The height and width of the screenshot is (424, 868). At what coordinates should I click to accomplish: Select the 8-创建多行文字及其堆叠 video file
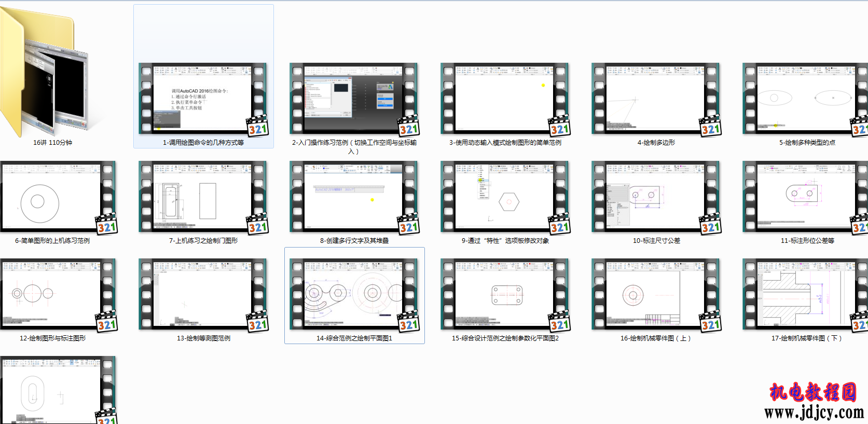[x=354, y=197]
